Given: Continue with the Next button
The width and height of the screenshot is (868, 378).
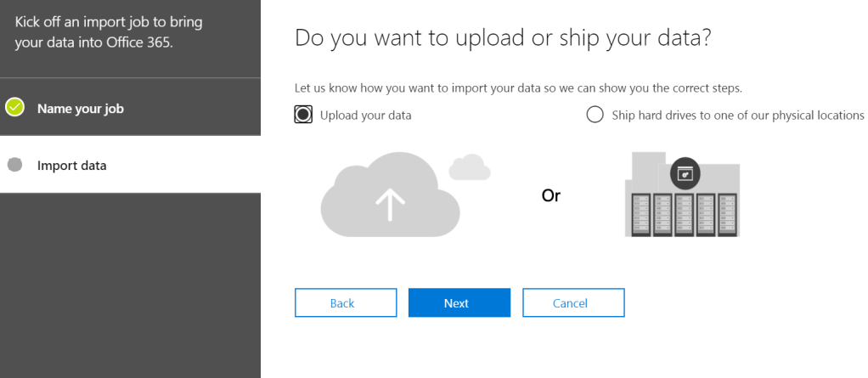Looking at the screenshot, I should coord(459,303).
